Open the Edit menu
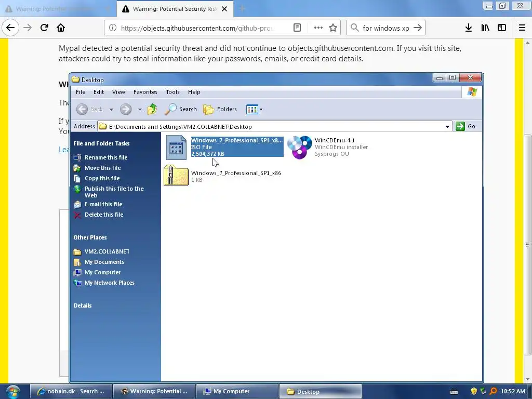 [99, 92]
